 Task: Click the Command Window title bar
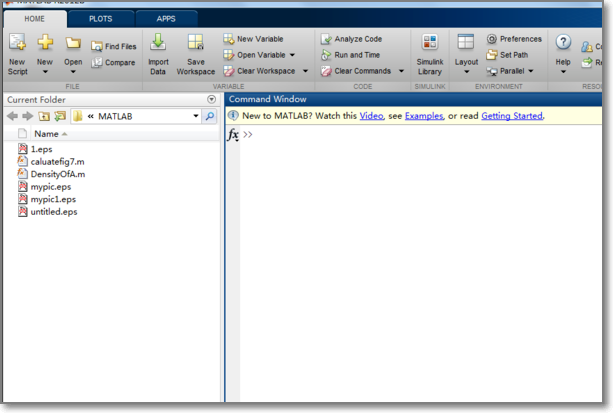414,99
